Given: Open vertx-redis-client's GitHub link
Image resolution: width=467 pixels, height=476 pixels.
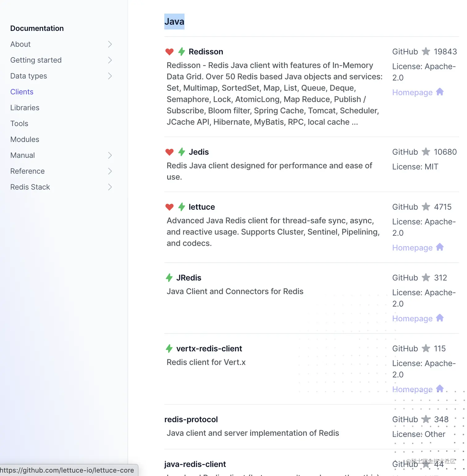Looking at the screenshot, I should pyautogui.click(x=405, y=348).
